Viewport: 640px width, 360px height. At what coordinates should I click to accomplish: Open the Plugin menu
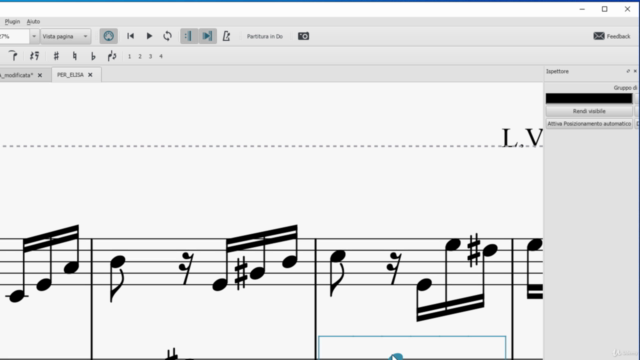click(x=12, y=22)
